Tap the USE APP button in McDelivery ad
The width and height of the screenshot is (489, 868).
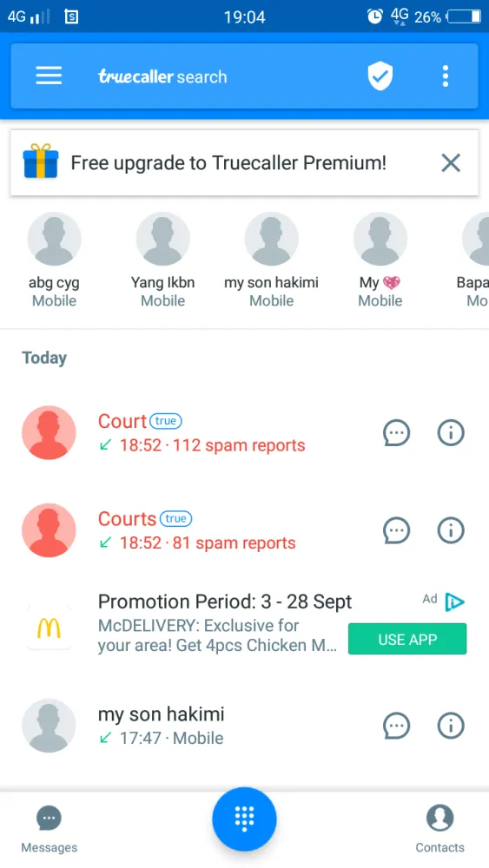(407, 640)
